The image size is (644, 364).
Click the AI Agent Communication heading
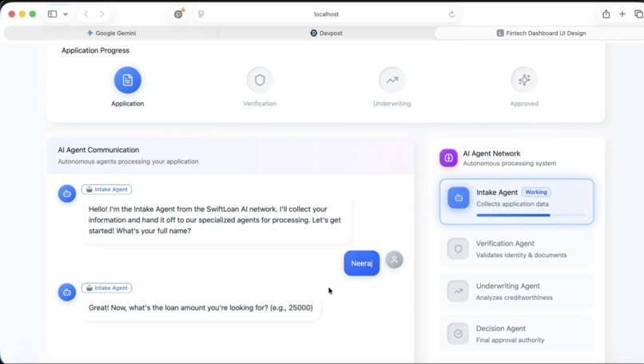(98, 150)
